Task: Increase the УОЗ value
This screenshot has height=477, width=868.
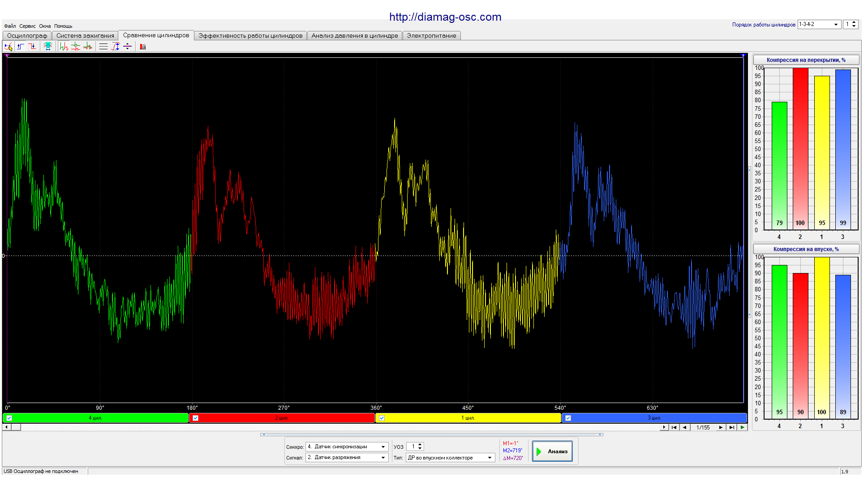Action: click(x=420, y=445)
